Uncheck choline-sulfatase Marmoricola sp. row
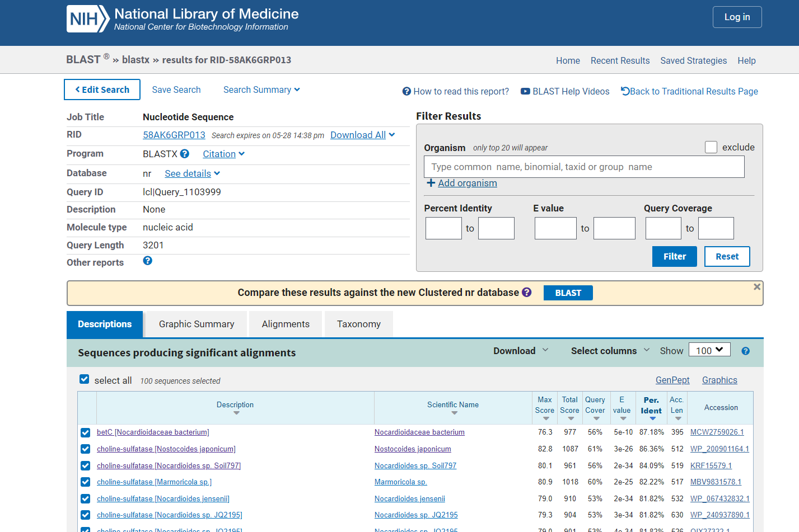This screenshot has width=799, height=532. pos(85,482)
